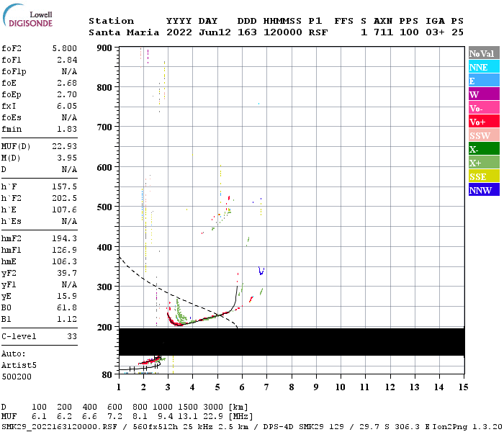Screen dimensions: 504x432
Task: Select the X- dark green legend swatch
Action: 484,149
